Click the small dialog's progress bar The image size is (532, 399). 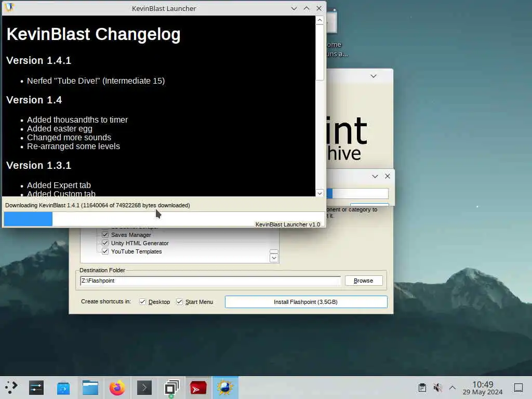click(x=357, y=193)
